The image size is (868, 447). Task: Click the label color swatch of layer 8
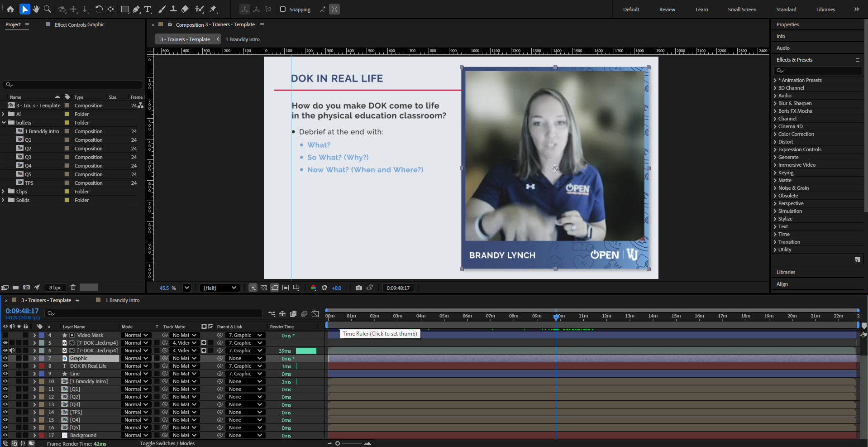point(42,366)
